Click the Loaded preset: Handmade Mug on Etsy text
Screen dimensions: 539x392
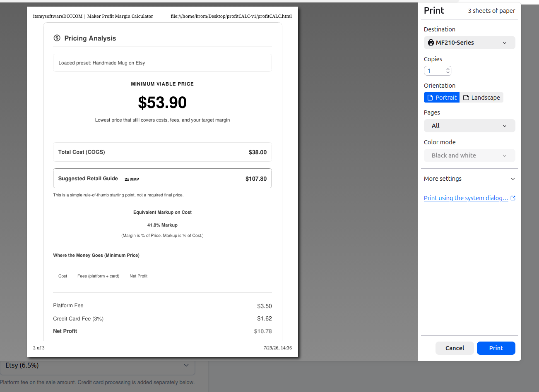point(102,63)
